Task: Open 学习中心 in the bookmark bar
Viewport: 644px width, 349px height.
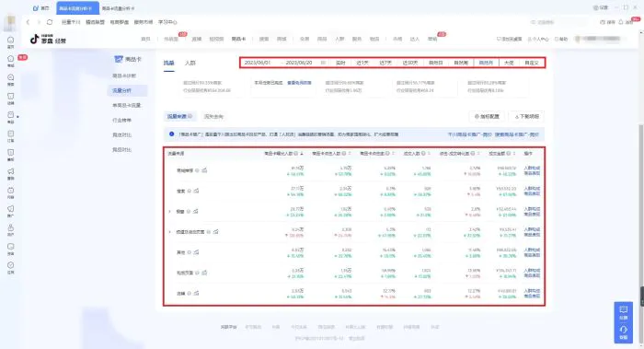Action: pyautogui.click(x=167, y=22)
